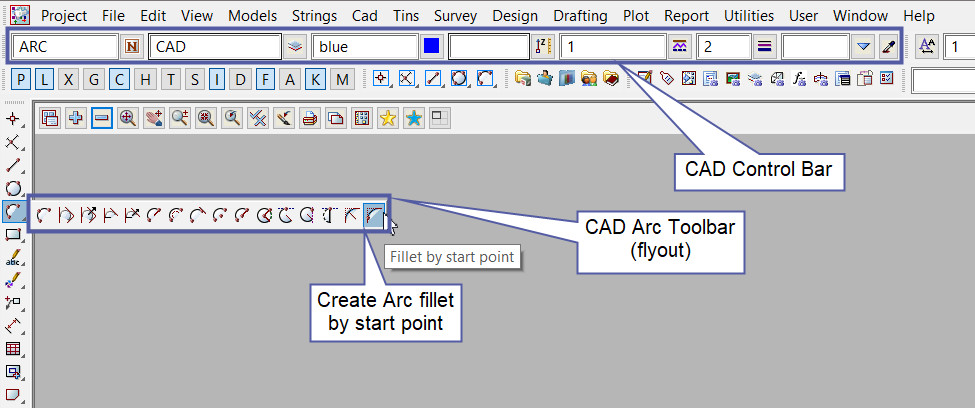Toggle the M snap button
Image resolution: width=975 pixels, height=408 pixels.
pos(342,79)
